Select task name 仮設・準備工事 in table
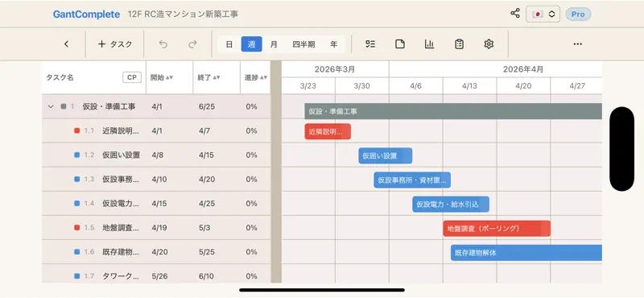Screen dimensions: 644x298 (x=109, y=106)
